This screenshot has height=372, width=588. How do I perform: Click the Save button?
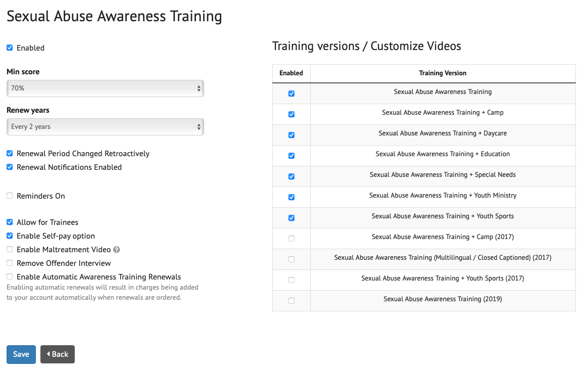click(x=21, y=354)
